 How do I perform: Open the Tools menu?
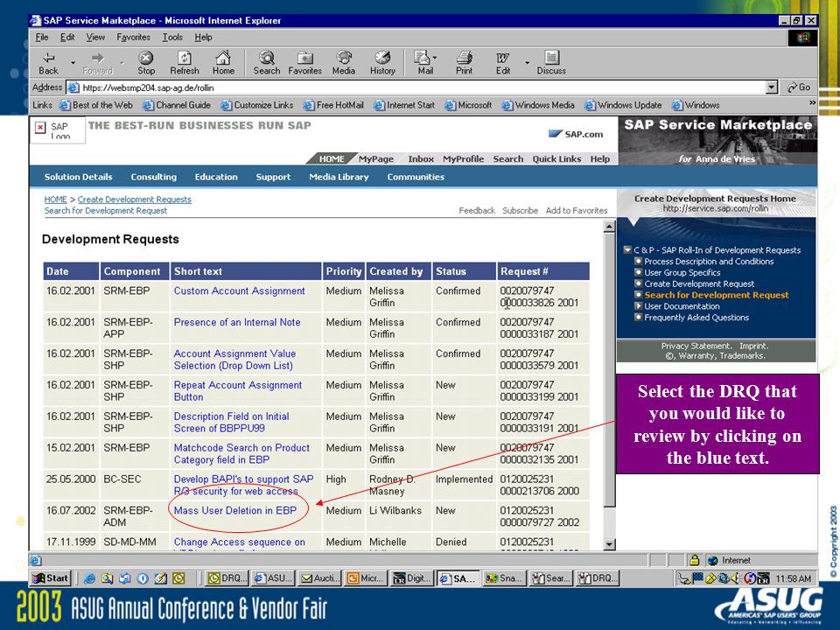pyautogui.click(x=172, y=37)
